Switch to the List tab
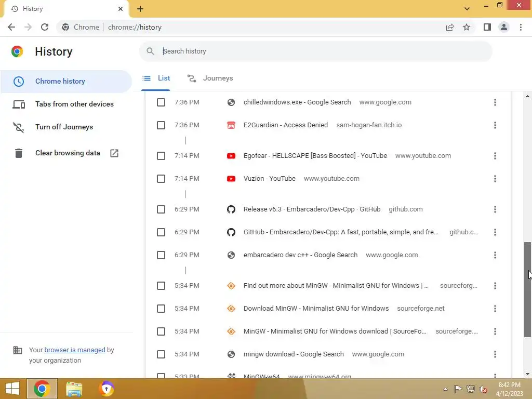The width and height of the screenshot is (532, 399). coord(156,78)
